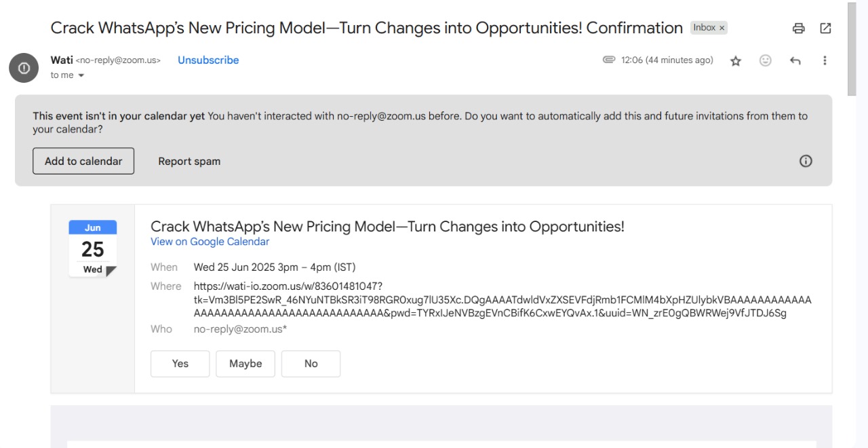This screenshot has height=448, width=868.
Task: Open the wati-io.zoom.us meeting link
Action: (x=502, y=299)
